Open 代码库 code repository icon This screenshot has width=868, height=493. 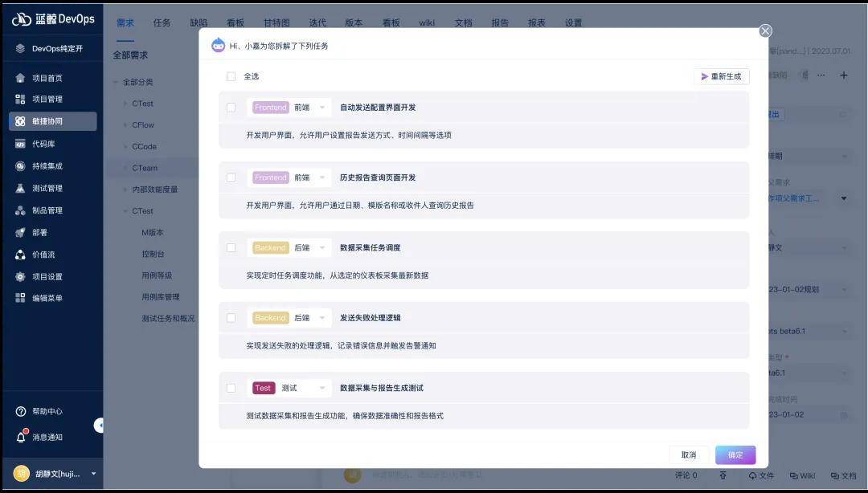[x=20, y=144]
